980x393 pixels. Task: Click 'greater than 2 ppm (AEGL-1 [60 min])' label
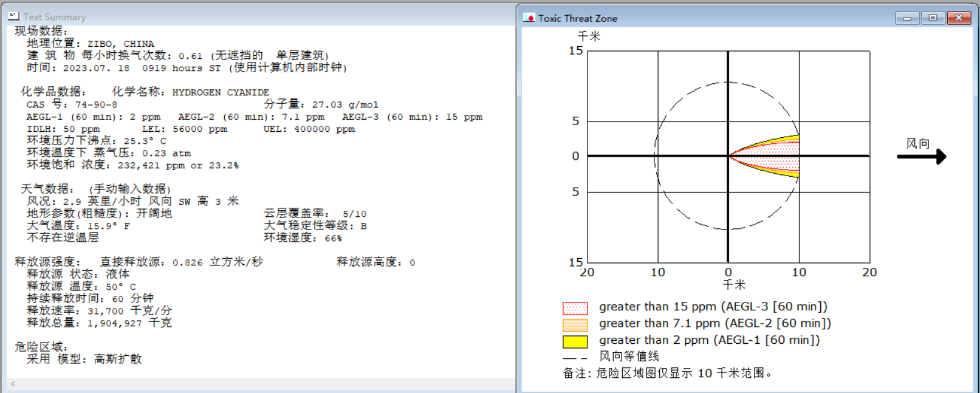click(710, 340)
